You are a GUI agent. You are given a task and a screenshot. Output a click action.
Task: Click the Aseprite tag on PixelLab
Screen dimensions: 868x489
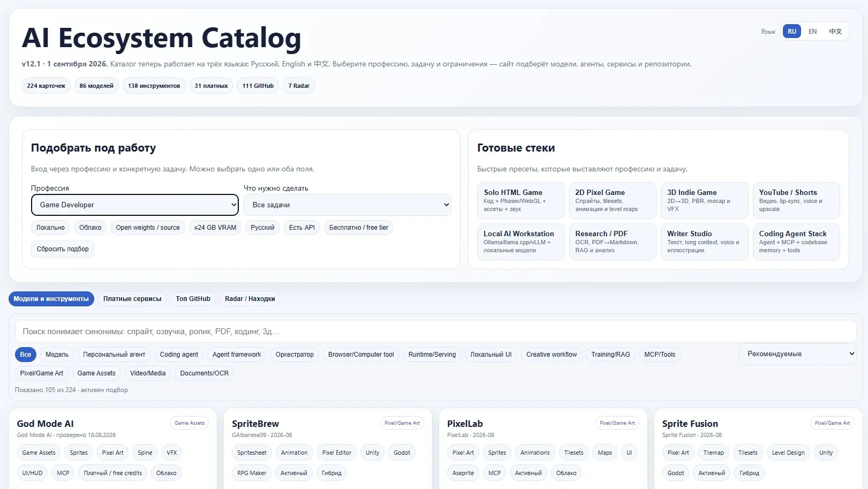[x=463, y=473]
